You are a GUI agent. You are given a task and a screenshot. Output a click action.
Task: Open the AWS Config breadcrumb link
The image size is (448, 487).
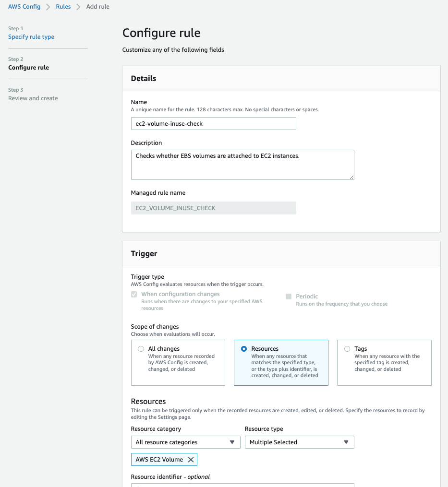pyautogui.click(x=24, y=7)
